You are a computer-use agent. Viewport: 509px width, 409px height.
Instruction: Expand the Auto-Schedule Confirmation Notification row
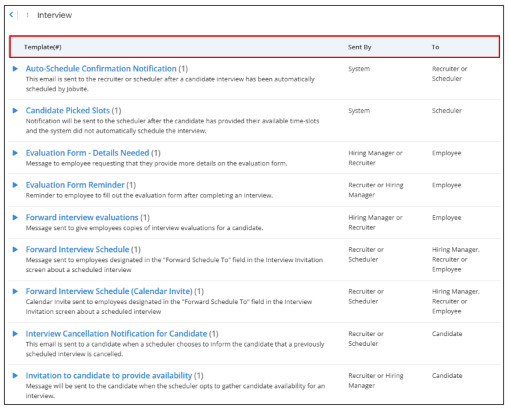point(15,69)
